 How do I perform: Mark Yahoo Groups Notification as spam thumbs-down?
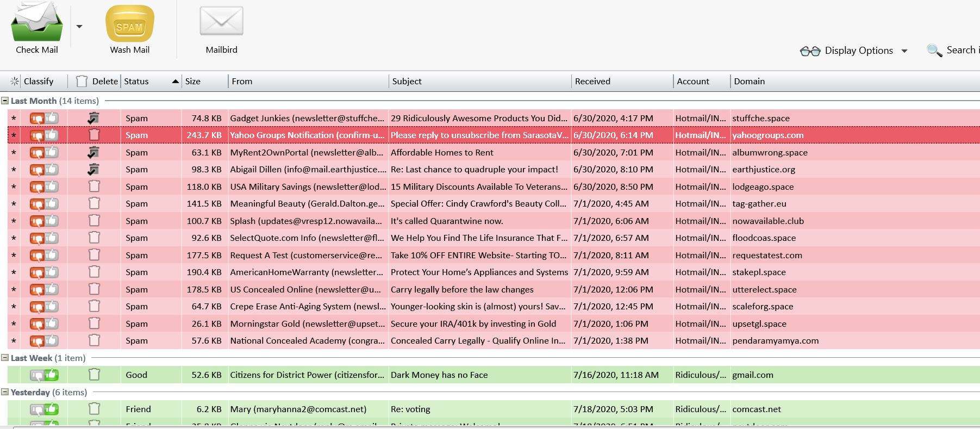[37, 135]
